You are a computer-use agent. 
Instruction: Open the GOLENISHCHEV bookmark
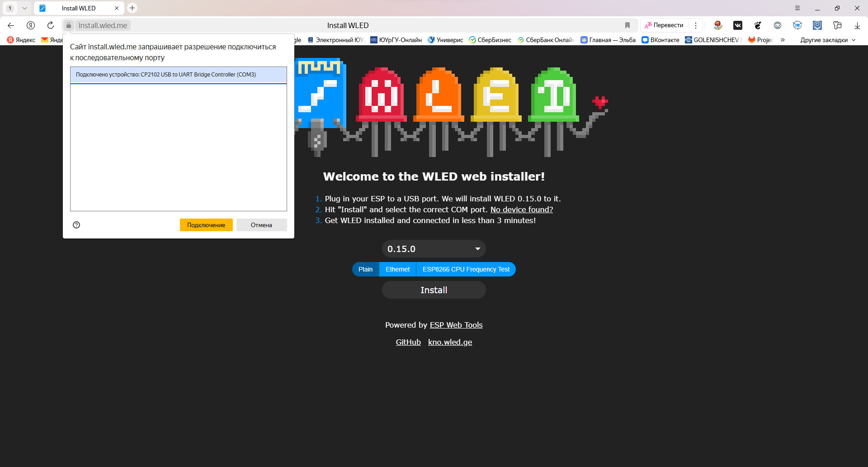(713, 40)
